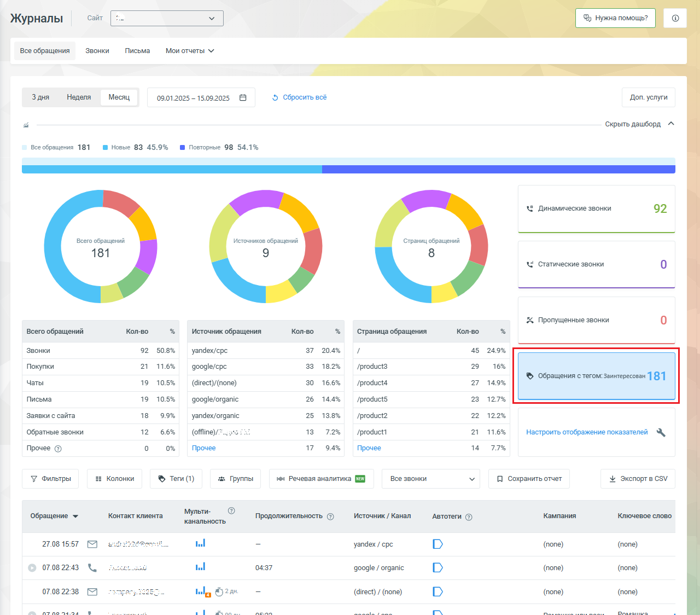700x615 pixels.
Task: Click the help icon next to Прочее row
Action: tap(58, 449)
